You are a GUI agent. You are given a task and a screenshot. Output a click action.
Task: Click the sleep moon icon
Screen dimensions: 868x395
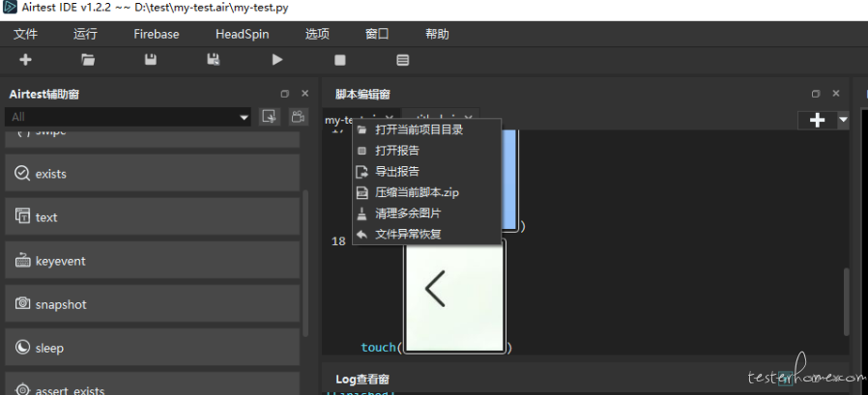click(x=22, y=347)
